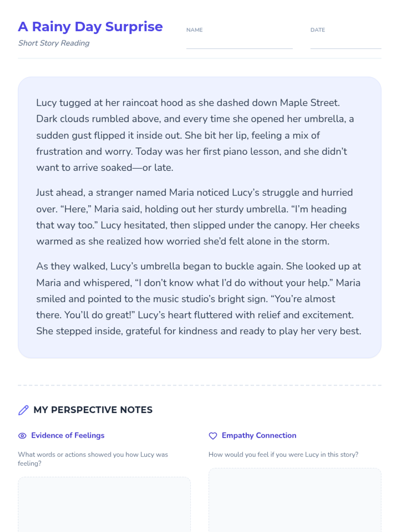This screenshot has height=532, width=399.
Task: Click the paragraph about the music studio sign
Action: tap(199, 299)
